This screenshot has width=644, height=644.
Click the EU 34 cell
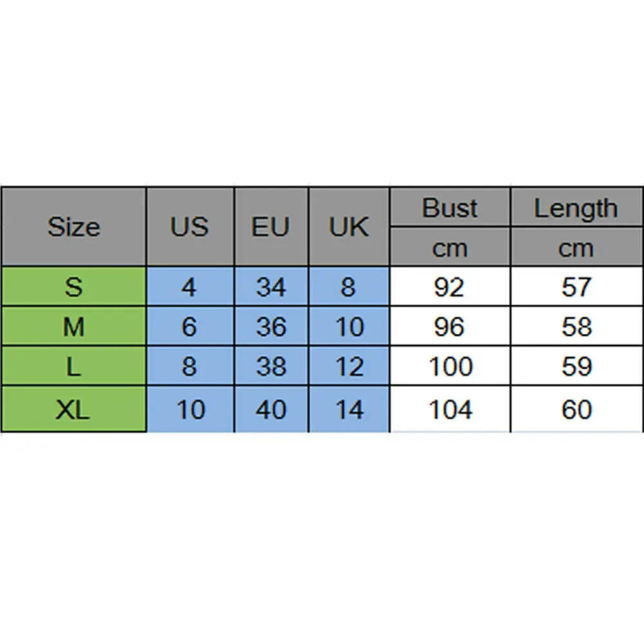tap(271, 286)
